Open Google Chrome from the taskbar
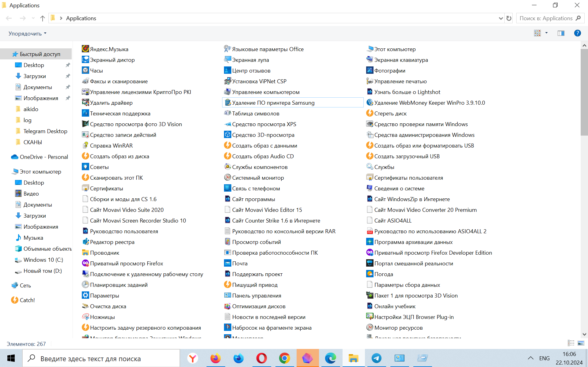Screen dimensions: 588x367 click(x=284, y=358)
